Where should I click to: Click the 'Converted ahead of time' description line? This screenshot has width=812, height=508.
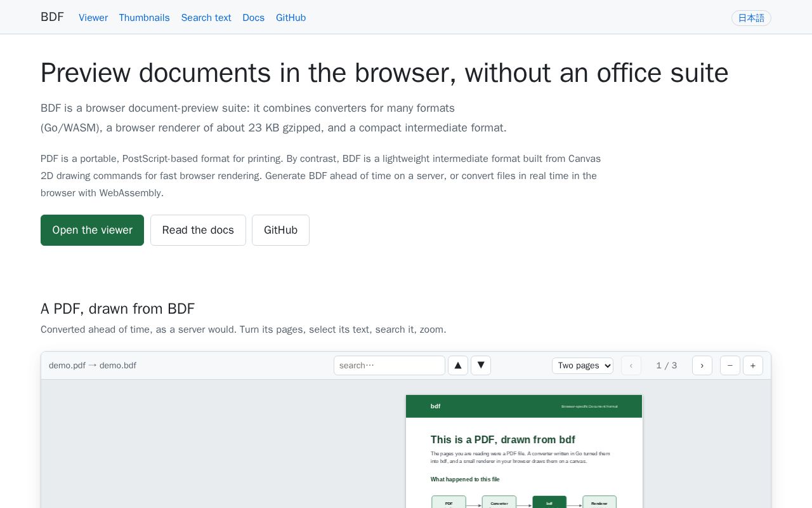(x=244, y=330)
